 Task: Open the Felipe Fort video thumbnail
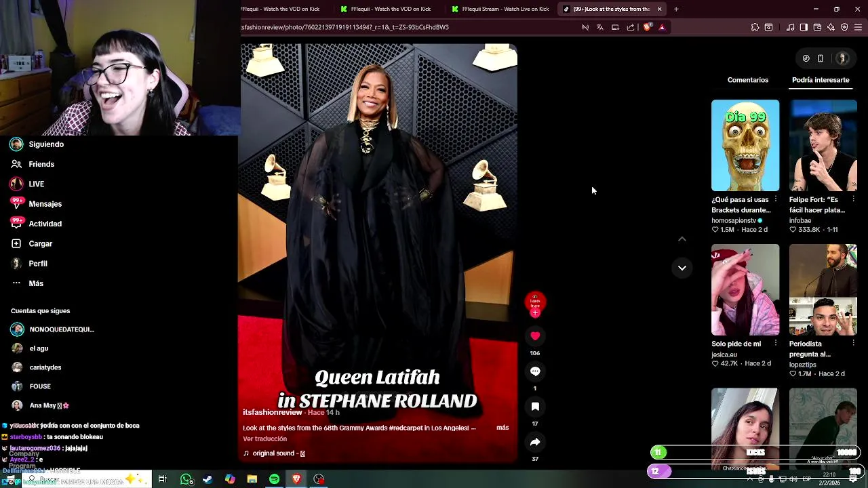click(823, 145)
